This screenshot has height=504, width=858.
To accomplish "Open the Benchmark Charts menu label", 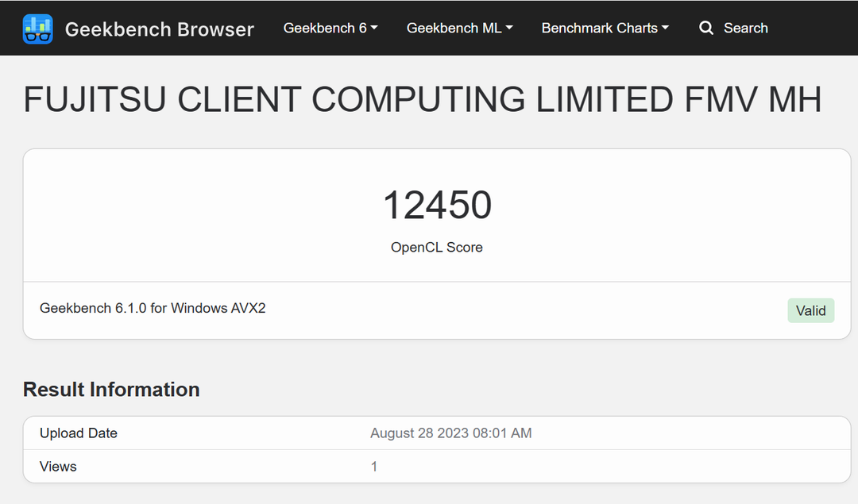I will [x=599, y=28].
